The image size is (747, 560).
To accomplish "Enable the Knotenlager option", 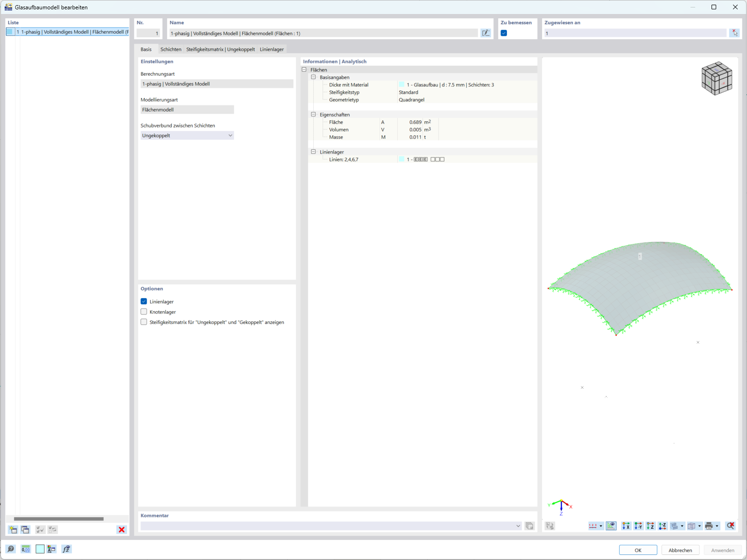I will (x=144, y=312).
